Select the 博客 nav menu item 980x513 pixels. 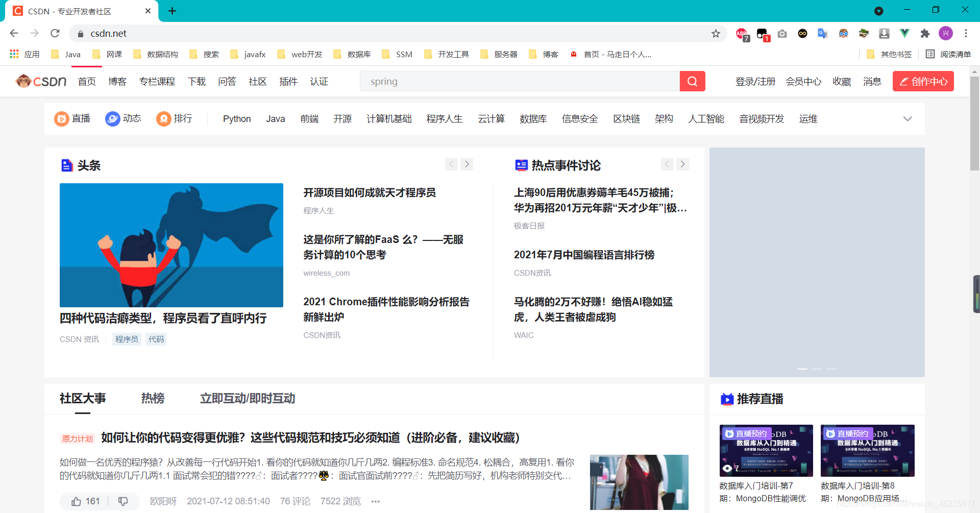pyautogui.click(x=117, y=81)
